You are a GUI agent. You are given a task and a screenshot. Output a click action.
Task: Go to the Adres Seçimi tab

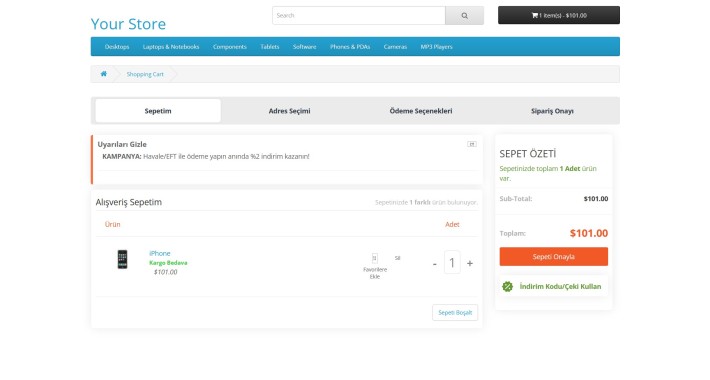pyautogui.click(x=289, y=111)
